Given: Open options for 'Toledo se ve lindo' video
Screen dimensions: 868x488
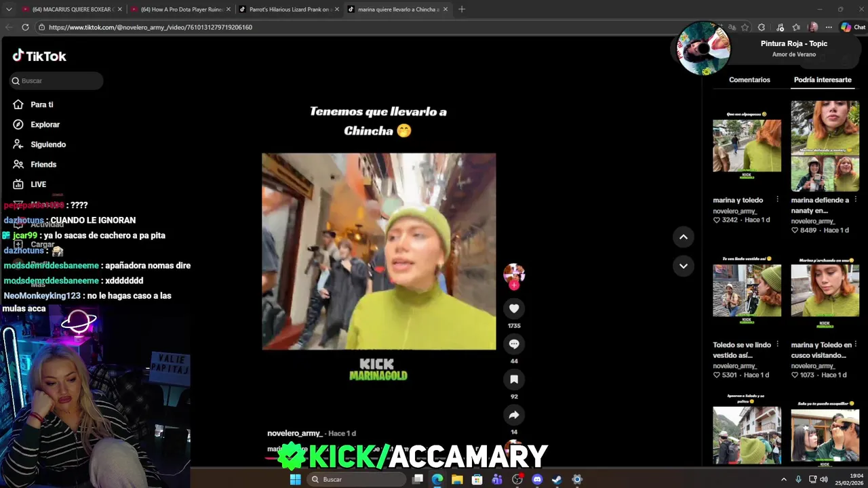Looking at the screenshot, I should point(777,345).
